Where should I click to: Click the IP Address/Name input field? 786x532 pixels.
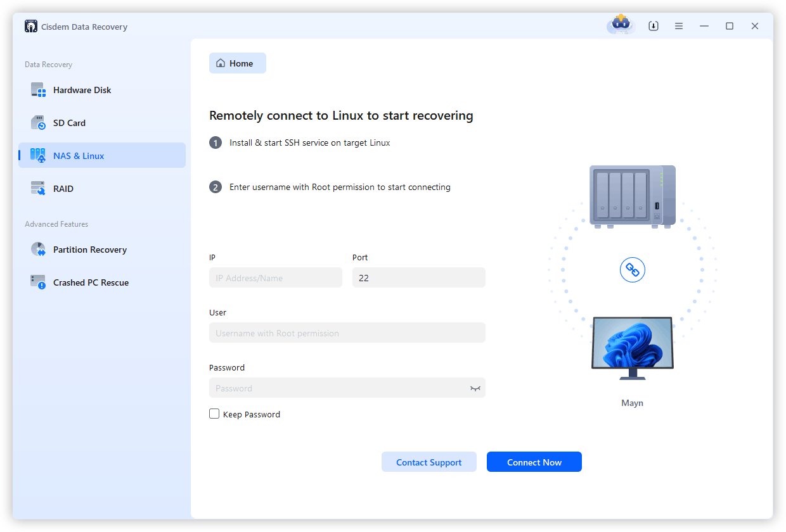tap(275, 278)
